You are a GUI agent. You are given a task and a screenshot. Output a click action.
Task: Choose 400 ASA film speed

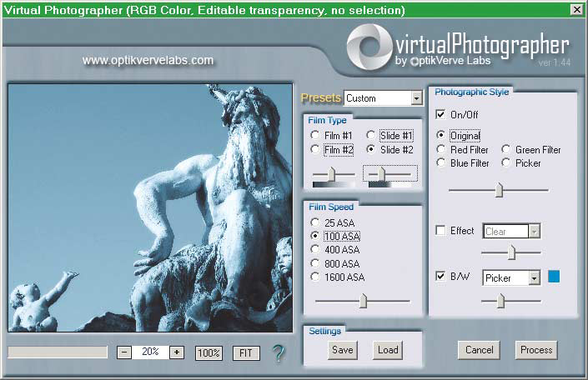tap(335, 250)
